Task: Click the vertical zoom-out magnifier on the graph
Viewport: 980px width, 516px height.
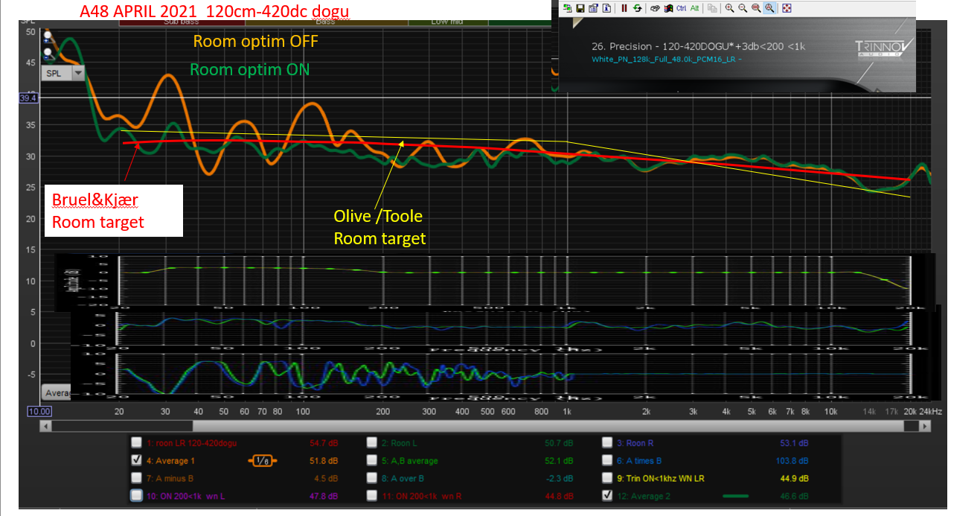Action: (48, 53)
